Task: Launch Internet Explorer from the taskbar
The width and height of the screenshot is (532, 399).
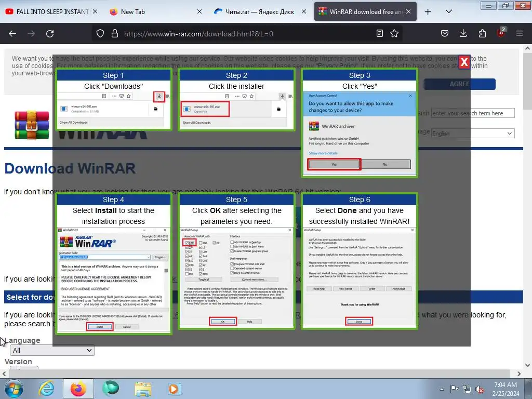Action: point(46,389)
